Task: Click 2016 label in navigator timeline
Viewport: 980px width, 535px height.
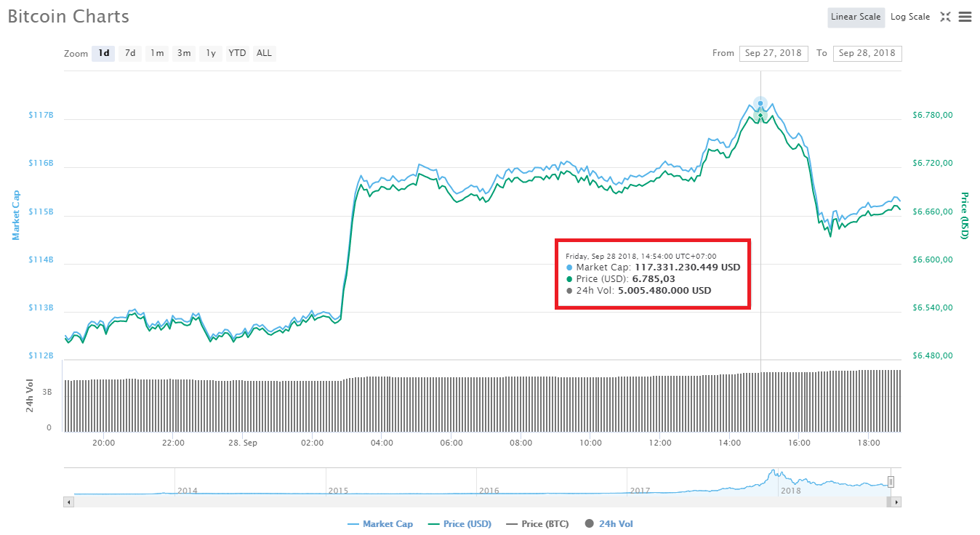Action: tap(489, 490)
